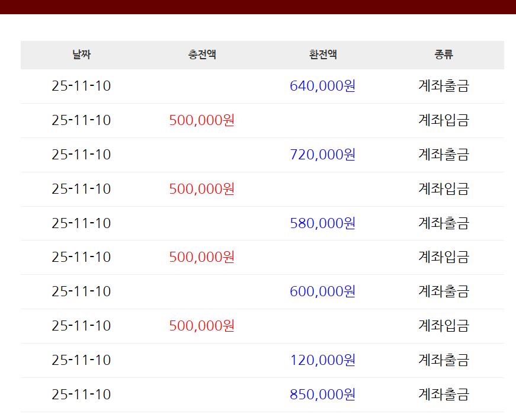
Task: Click the 600,000원 exchange amount
Action: [x=323, y=291]
